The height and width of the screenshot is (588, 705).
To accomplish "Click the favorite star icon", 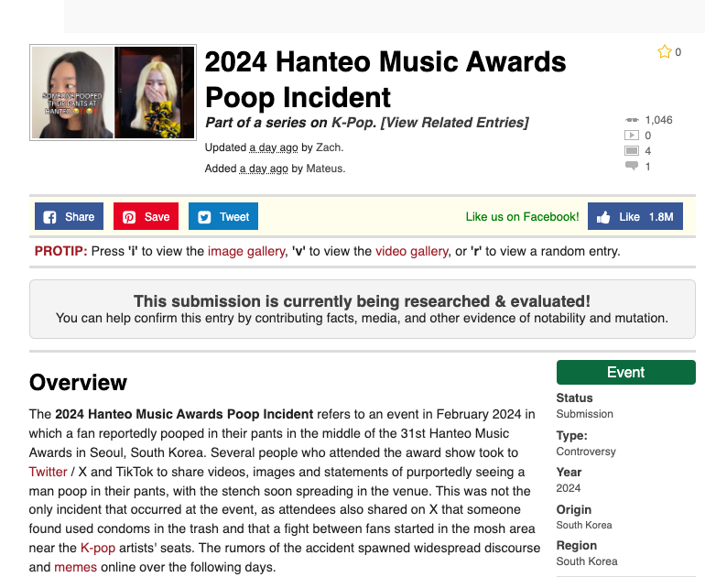I will (x=664, y=51).
